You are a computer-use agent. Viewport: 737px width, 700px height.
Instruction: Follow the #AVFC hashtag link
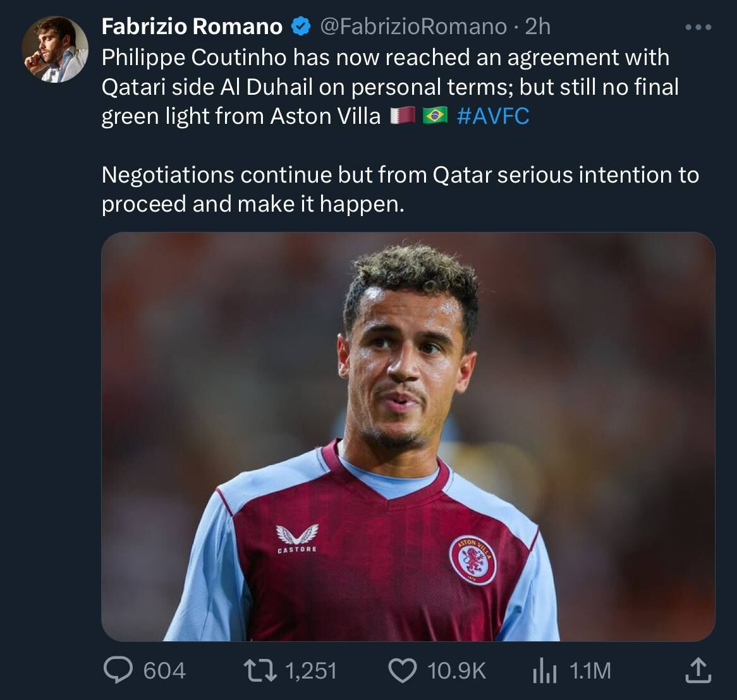point(492,116)
